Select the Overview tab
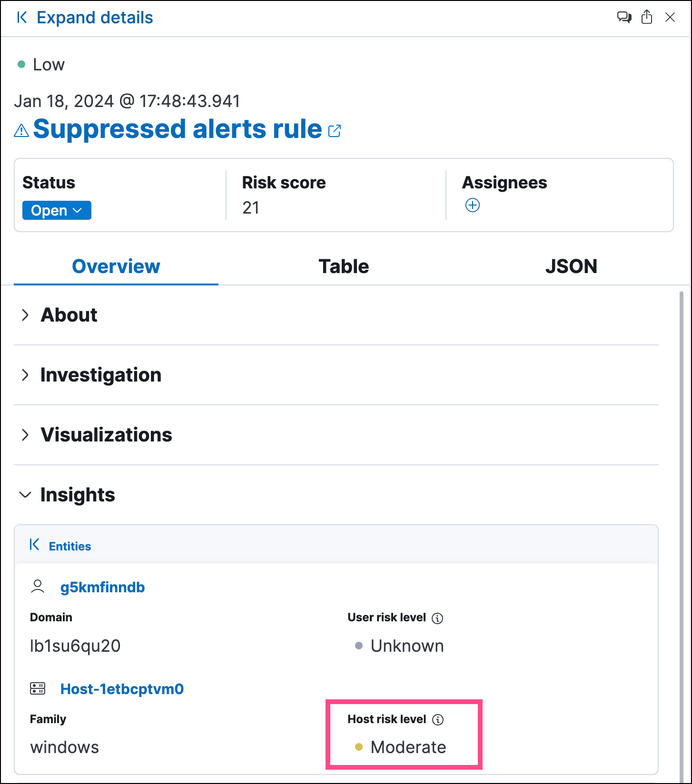Viewport: 692px width, 784px height. point(116,266)
